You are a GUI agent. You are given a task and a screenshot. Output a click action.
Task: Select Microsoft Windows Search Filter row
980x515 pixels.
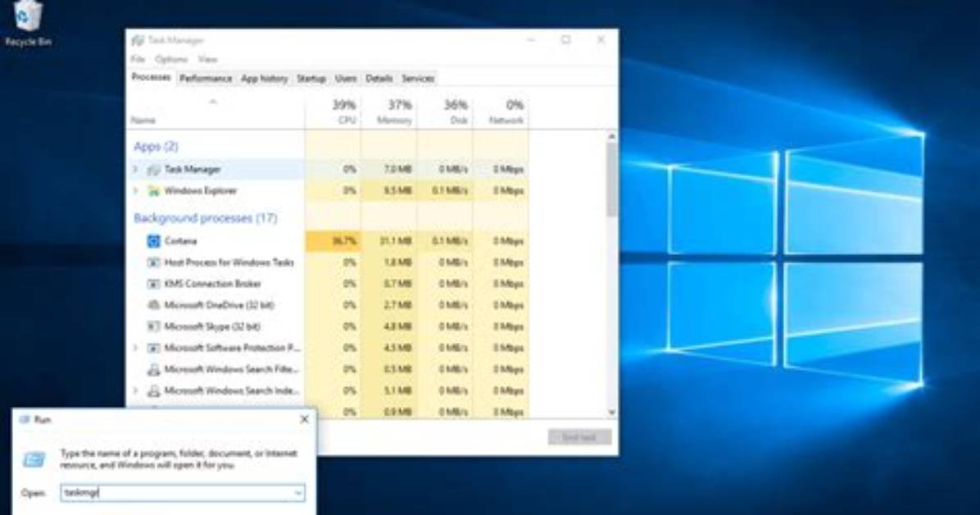tap(328, 370)
